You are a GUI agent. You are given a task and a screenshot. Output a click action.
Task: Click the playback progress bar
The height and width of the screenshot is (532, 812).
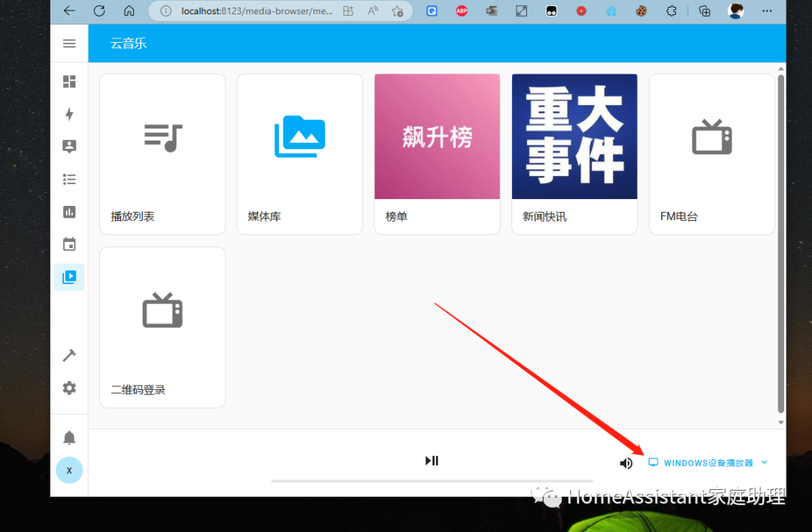(x=432, y=481)
